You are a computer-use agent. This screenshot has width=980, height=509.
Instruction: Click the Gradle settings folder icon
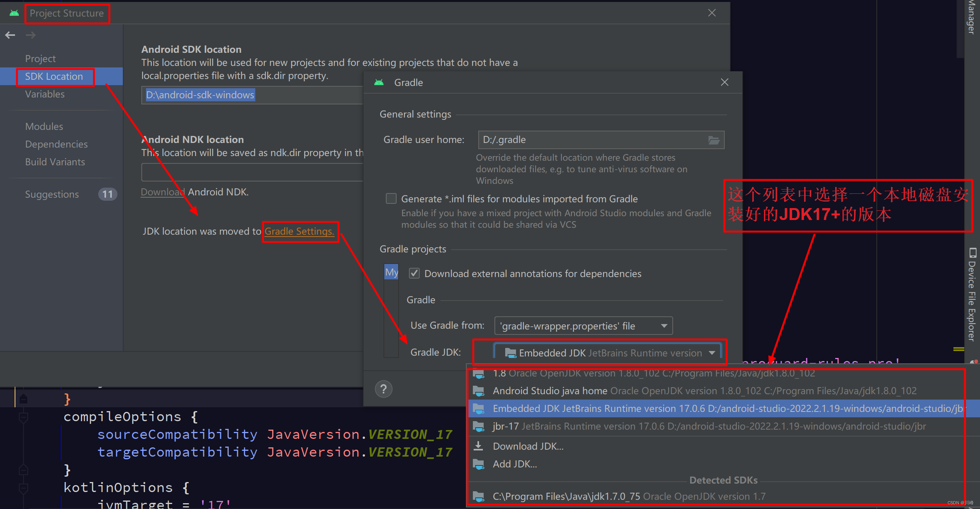714,139
